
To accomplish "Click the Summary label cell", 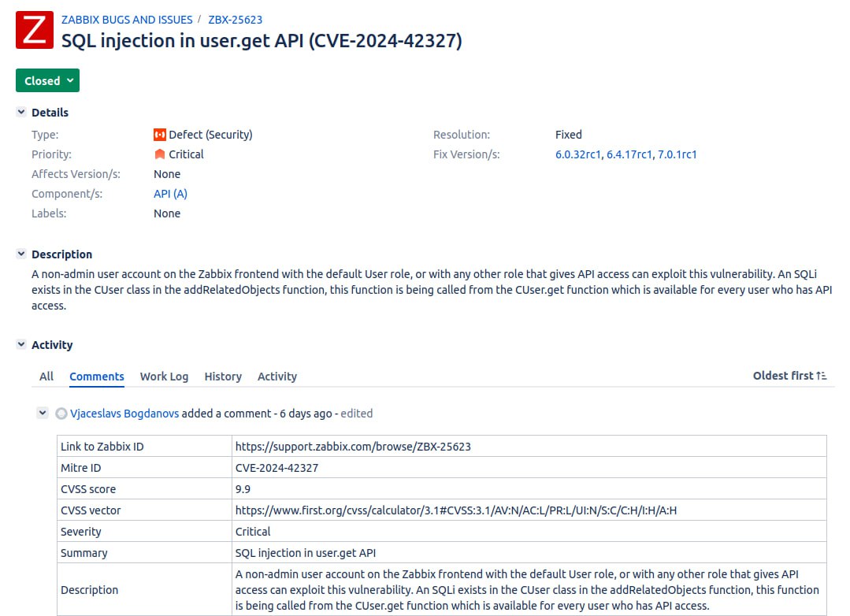I will coord(144,553).
